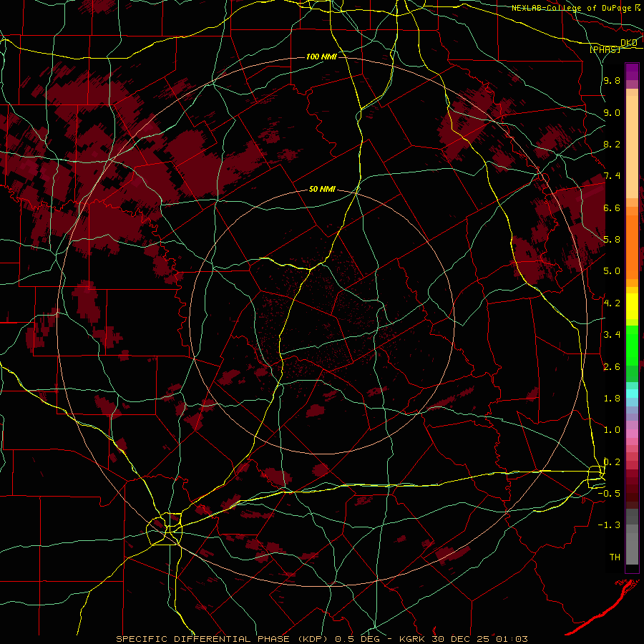The image size is (644, 644).
Task: Click the 3.4 value on color scale
Action: [612, 334]
